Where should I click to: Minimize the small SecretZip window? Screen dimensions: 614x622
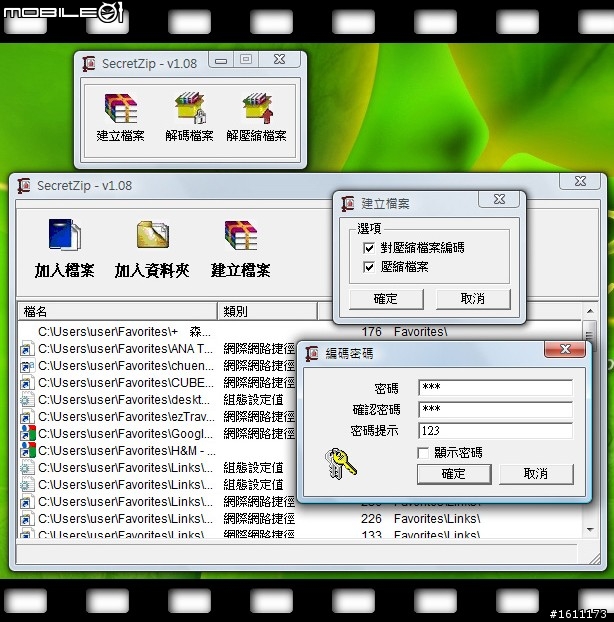pyautogui.click(x=221, y=60)
